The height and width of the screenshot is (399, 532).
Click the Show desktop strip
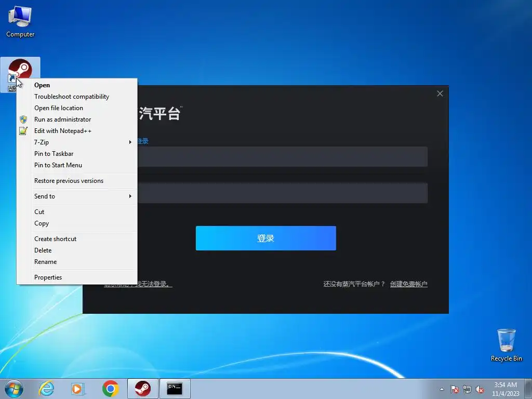coord(528,389)
